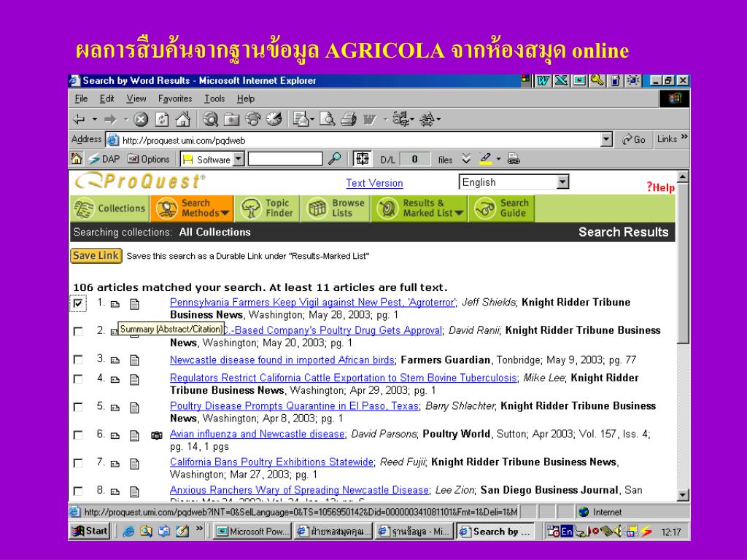This screenshot has height=560, width=747.
Task: Click the Print icon in IE toolbar
Action: [x=349, y=119]
